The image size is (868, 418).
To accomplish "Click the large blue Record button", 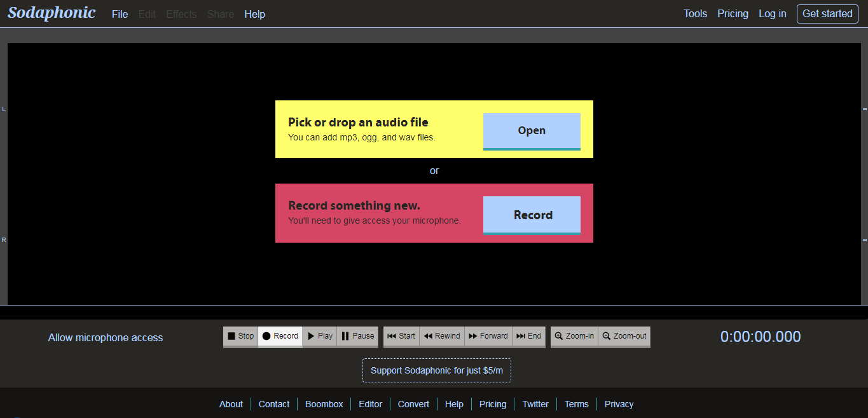I will tap(532, 215).
